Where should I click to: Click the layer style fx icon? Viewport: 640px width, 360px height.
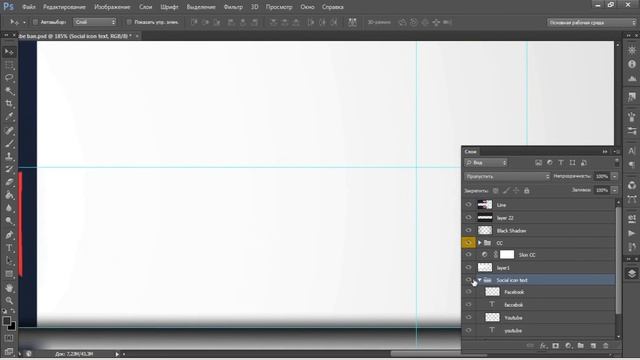(x=543, y=346)
